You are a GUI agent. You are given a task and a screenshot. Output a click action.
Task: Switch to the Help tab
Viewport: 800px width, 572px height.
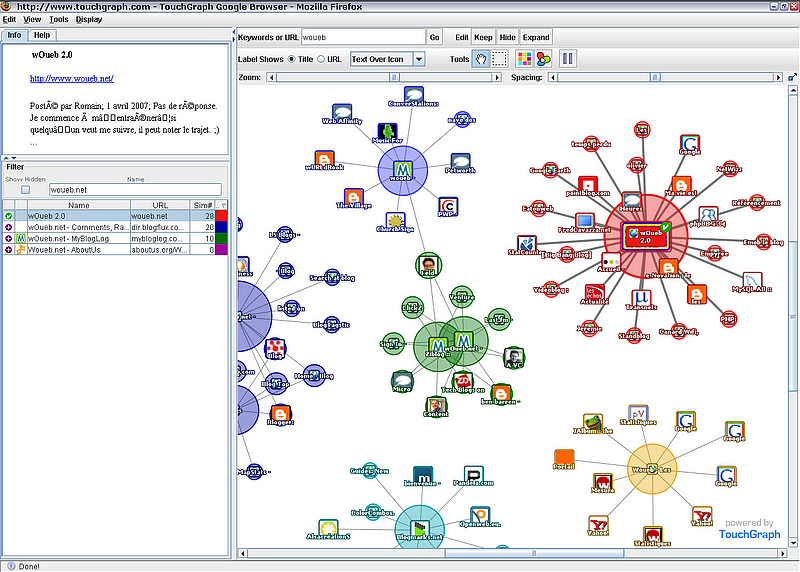(x=42, y=35)
